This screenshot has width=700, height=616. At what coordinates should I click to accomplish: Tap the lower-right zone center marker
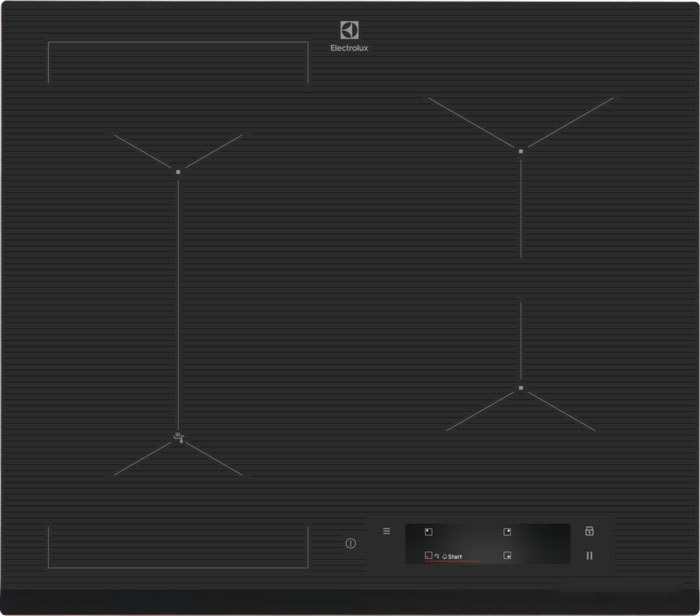point(521,388)
